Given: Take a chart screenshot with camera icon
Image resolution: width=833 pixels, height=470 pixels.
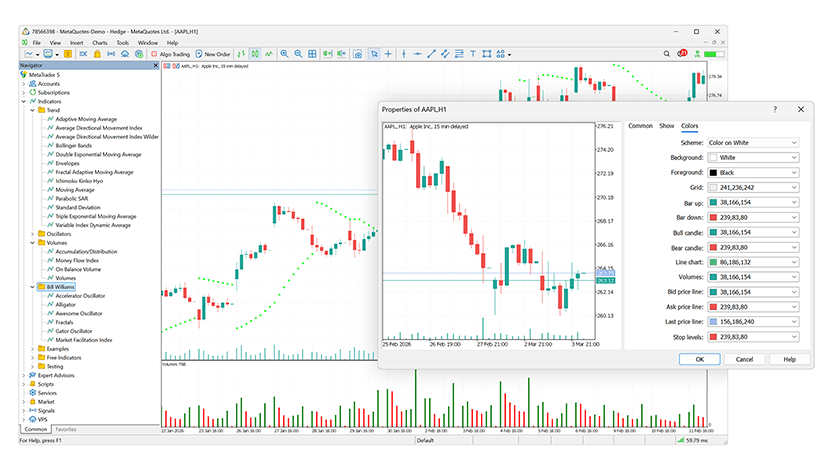Looking at the screenshot, I should (x=358, y=54).
